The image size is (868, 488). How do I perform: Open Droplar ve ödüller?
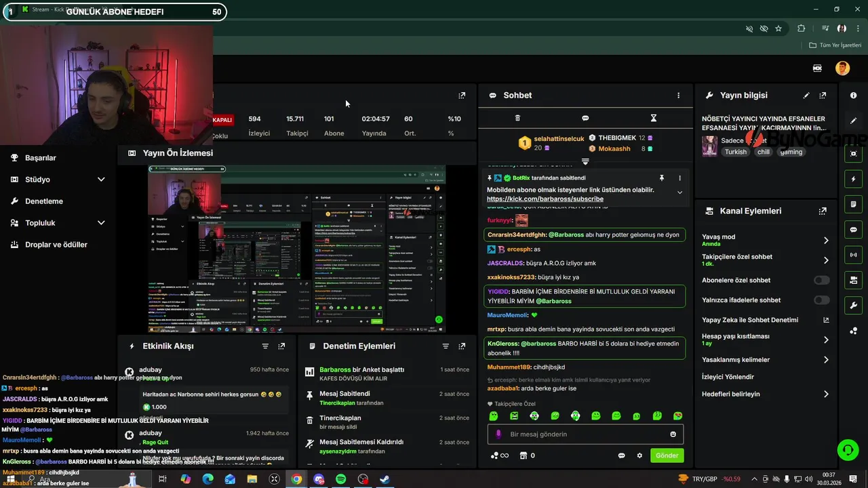coord(58,245)
